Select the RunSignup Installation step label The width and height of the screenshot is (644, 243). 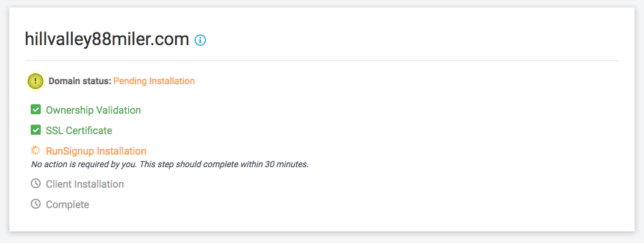point(96,151)
